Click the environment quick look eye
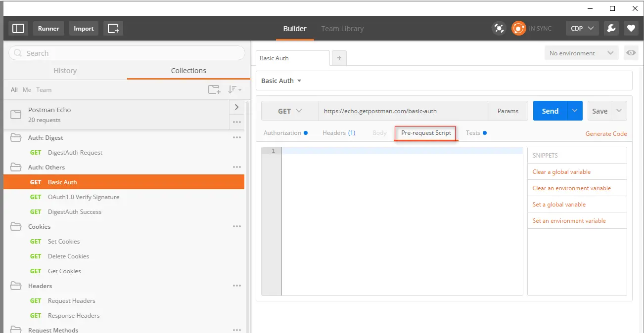The image size is (644, 333). [x=631, y=53]
